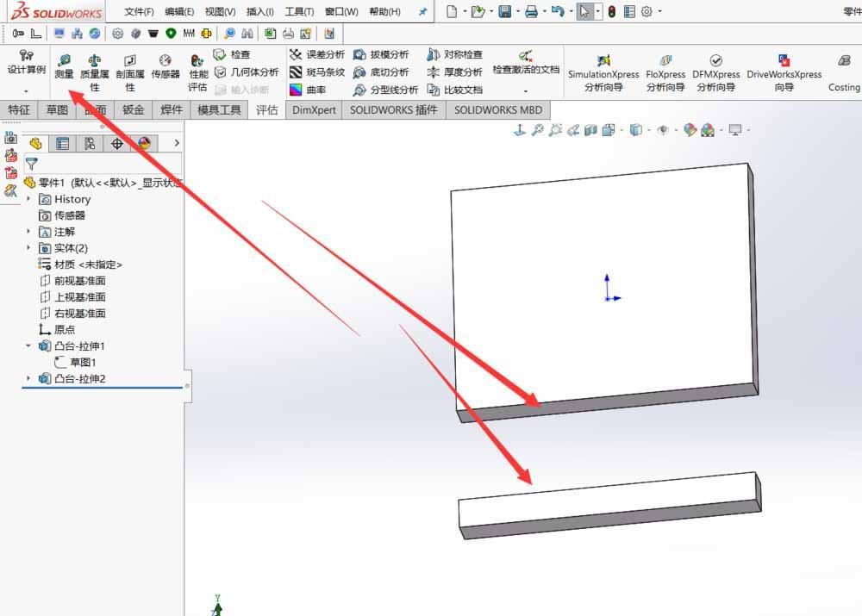This screenshot has height=616, width=862.
Task: Select the Section Properties tool
Action: pos(129,65)
